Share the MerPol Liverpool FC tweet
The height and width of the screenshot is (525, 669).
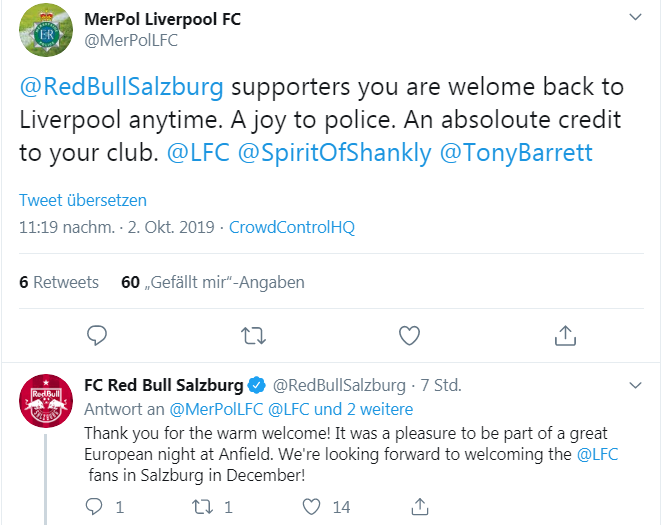point(565,335)
